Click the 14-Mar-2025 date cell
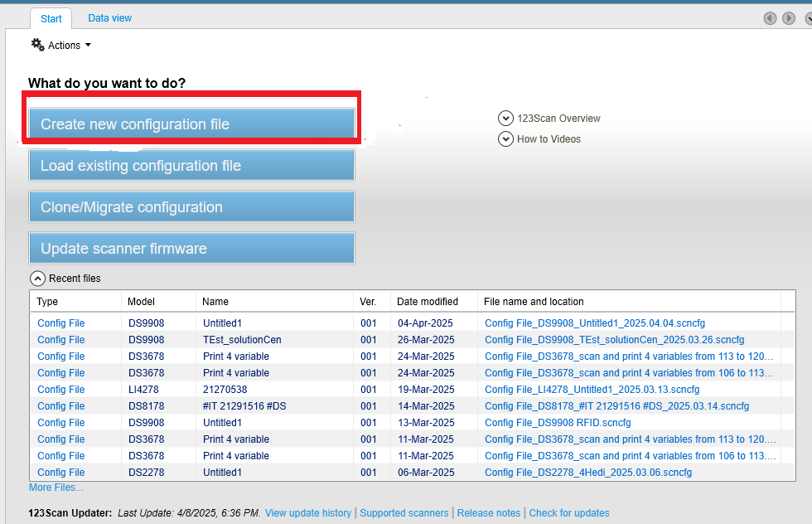 [x=426, y=405]
